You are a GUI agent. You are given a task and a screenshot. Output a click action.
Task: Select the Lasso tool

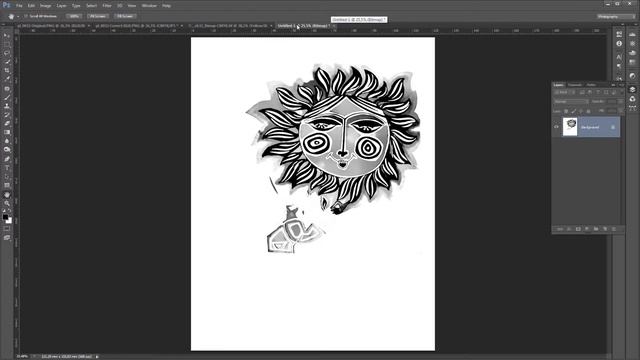click(7, 53)
